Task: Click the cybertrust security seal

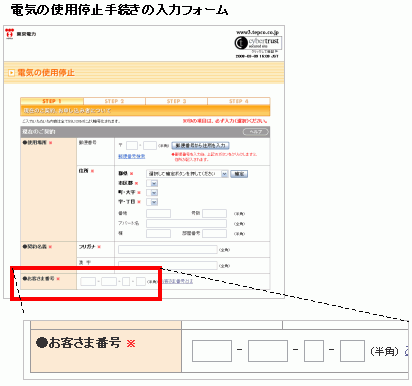Action: [258, 43]
